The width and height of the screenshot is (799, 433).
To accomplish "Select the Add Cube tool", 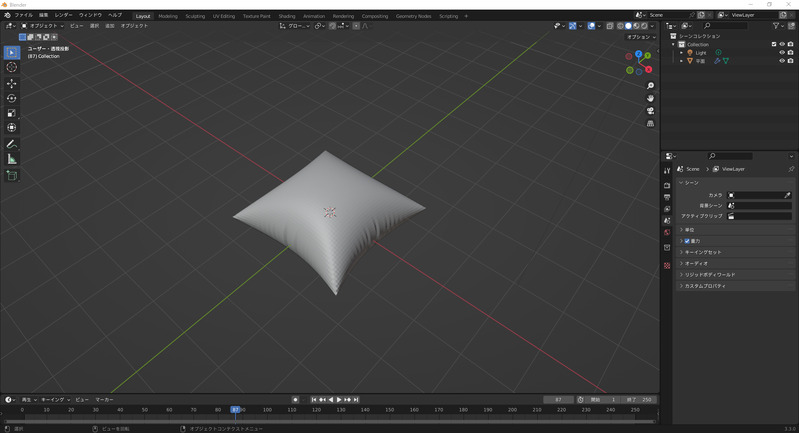I will [12, 175].
